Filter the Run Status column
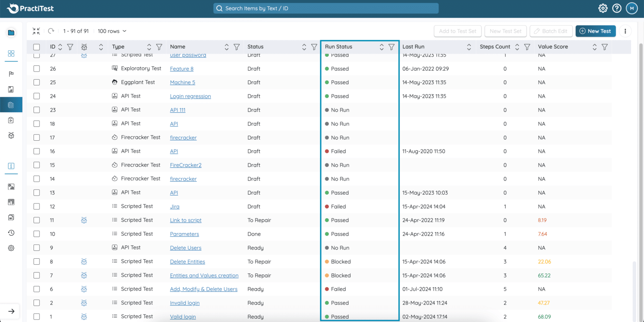The width and height of the screenshot is (644, 322). click(391, 47)
